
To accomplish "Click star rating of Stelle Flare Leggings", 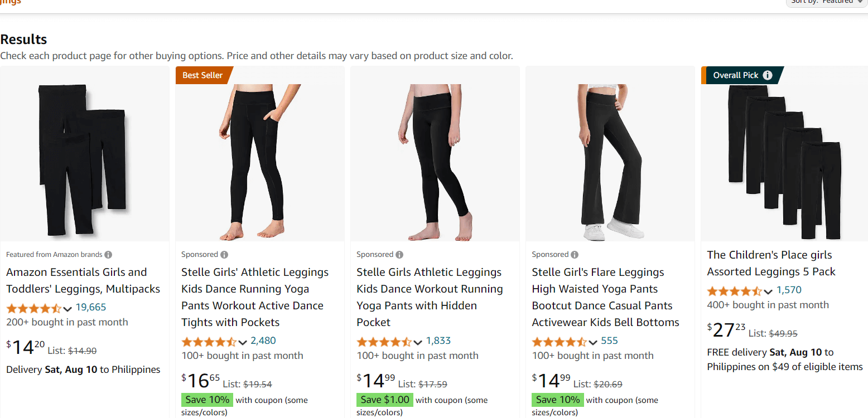I will [560, 342].
